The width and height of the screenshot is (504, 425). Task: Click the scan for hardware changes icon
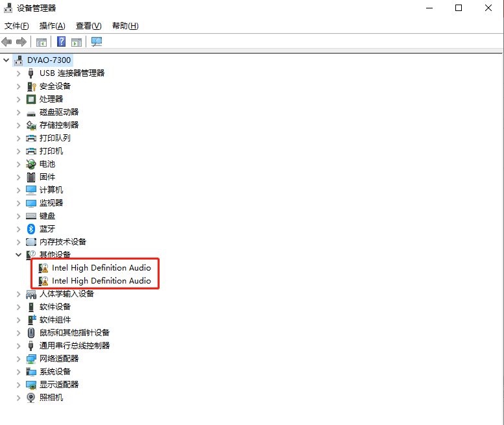point(97,42)
